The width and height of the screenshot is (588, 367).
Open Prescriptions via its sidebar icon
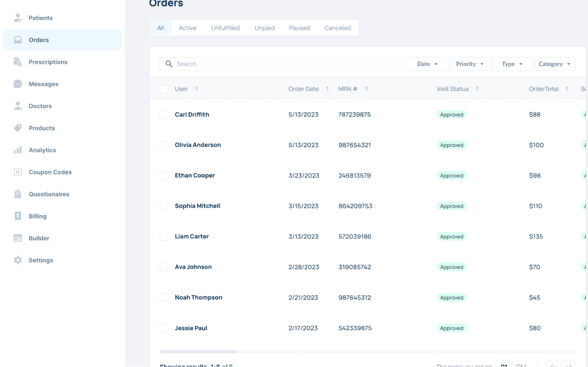(x=18, y=62)
